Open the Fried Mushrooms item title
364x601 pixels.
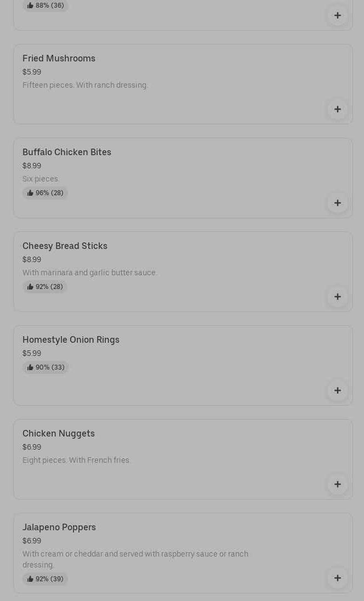[x=59, y=58]
